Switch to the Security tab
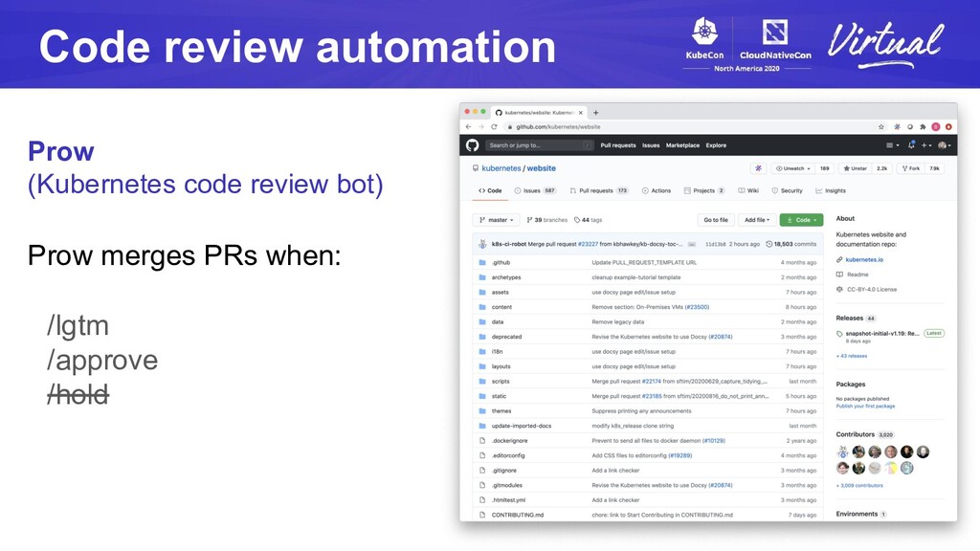 point(787,190)
